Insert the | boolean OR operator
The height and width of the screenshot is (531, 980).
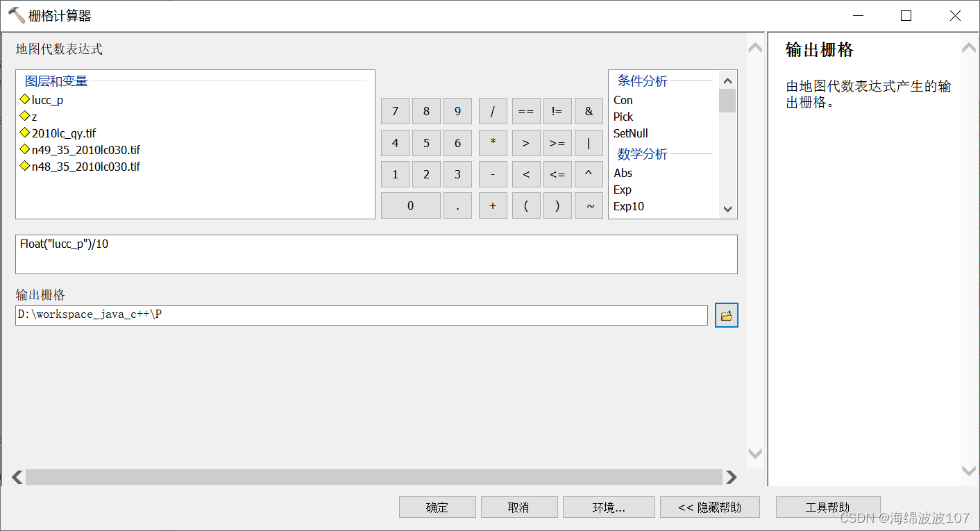click(x=589, y=143)
